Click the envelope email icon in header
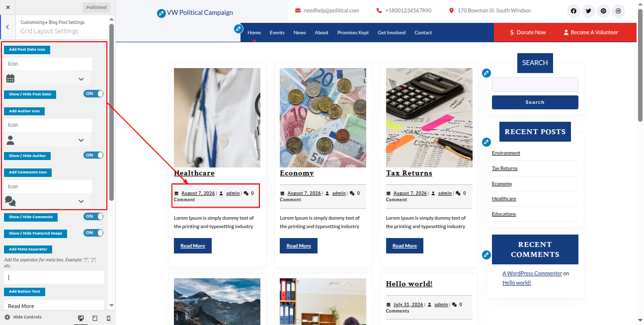This screenshot has height=325, width=644. coord(298,10)
